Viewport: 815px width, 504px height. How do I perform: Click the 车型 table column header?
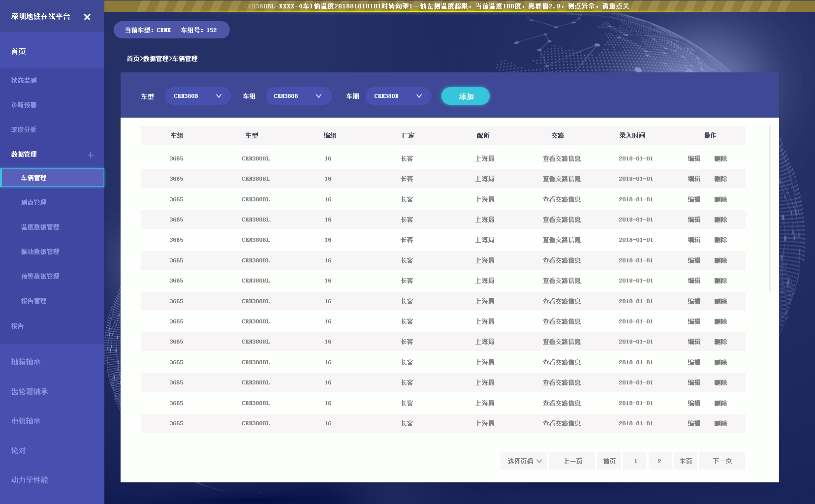click(x=251, y=135)
